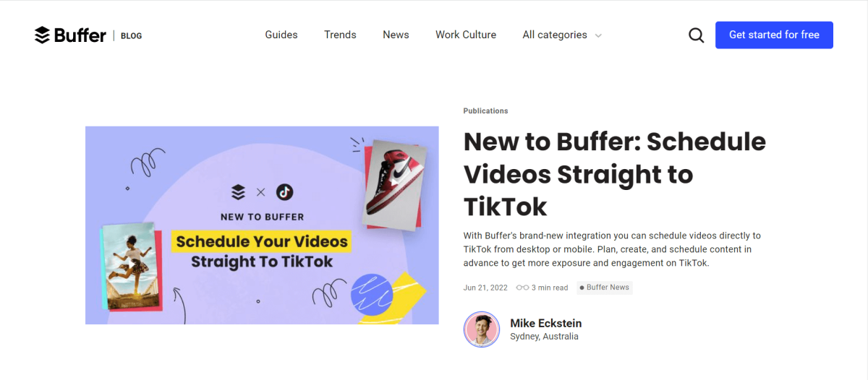868x380 pixels.
Task: Click the blue scribble circle graphic
Action: [371, 295]
